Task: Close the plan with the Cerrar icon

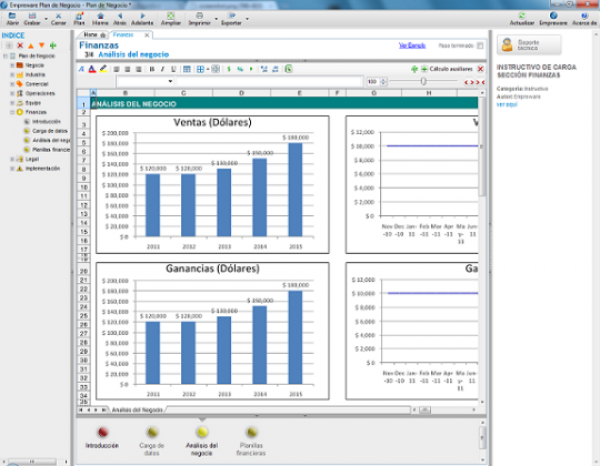Action: click(58, 18)
